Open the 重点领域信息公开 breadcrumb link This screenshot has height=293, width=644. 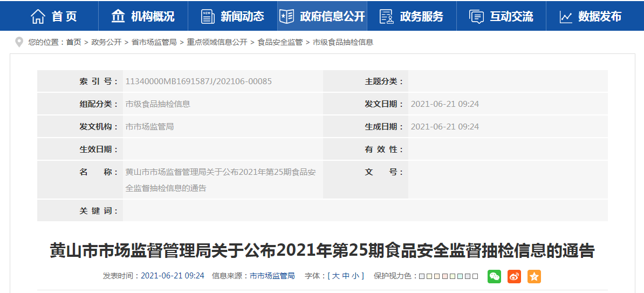[x=217, y=42]
